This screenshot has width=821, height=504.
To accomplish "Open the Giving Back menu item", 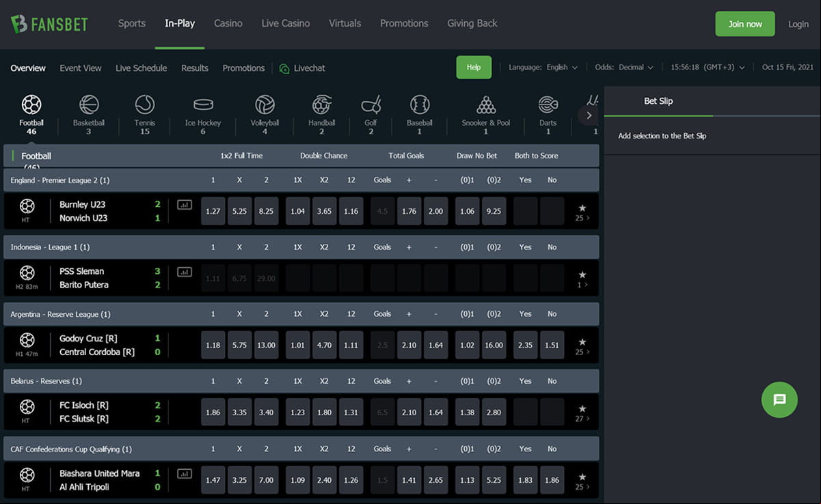I will [472, 23].
